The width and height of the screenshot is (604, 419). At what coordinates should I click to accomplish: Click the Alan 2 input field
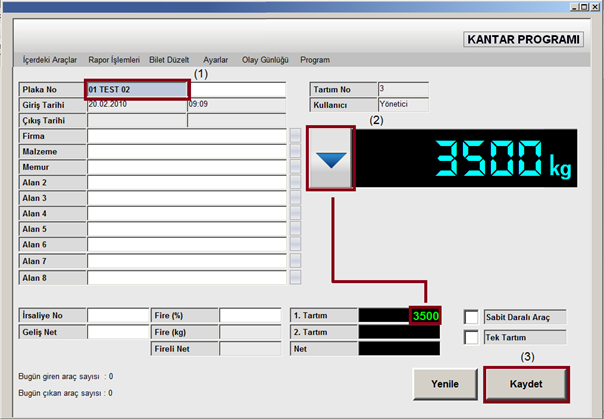pos(187,183)
